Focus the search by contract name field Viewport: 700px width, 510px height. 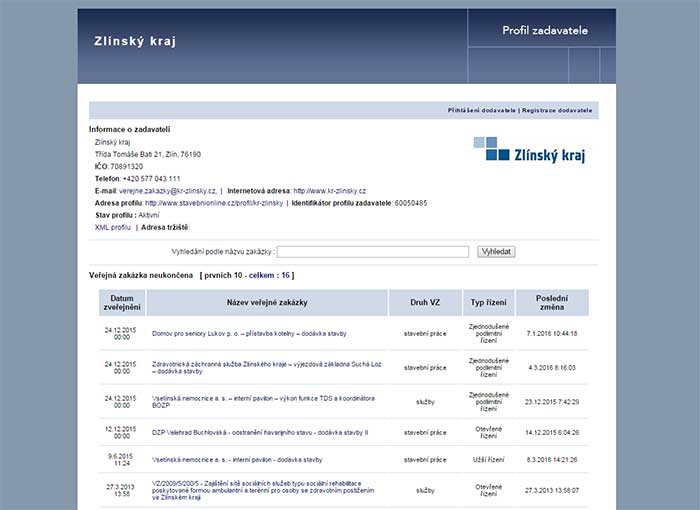click(x=373, y=252)
